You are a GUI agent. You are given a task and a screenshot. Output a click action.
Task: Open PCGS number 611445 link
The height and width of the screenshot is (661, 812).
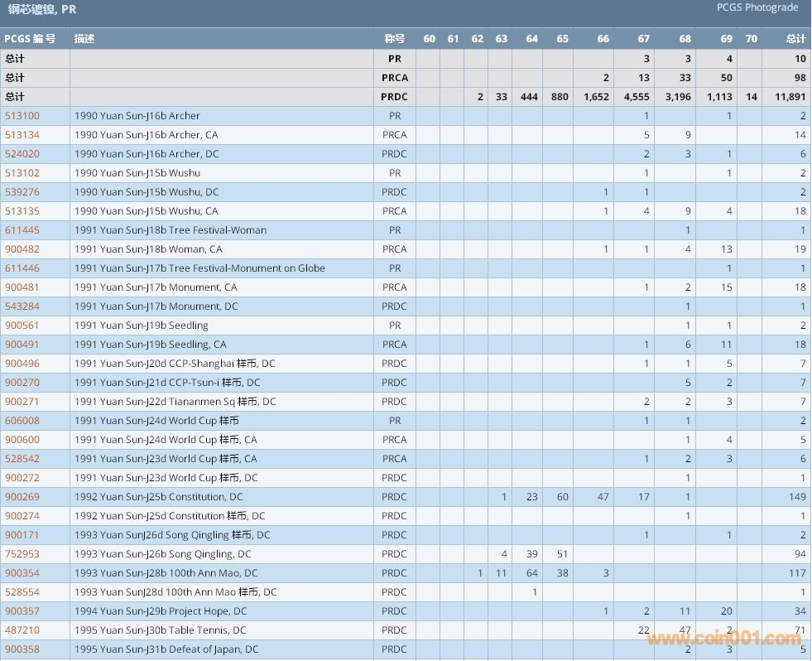point(22,230)
